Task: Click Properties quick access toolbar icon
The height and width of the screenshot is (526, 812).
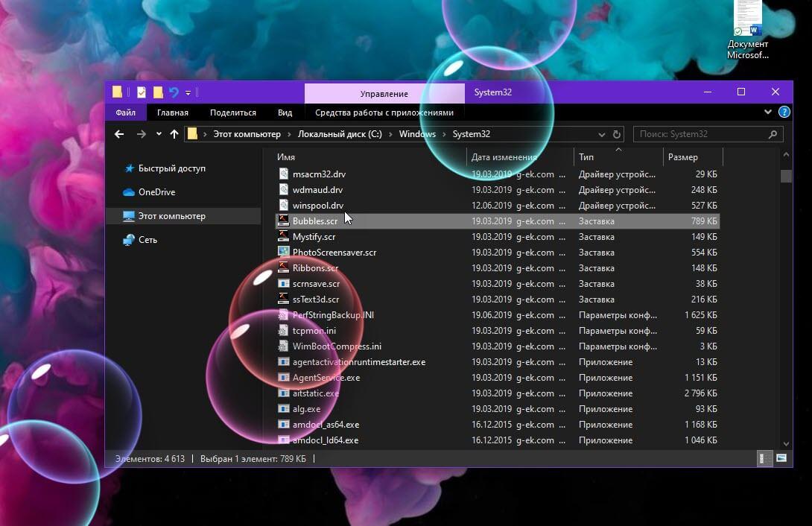Action: [x=142, y=92]
